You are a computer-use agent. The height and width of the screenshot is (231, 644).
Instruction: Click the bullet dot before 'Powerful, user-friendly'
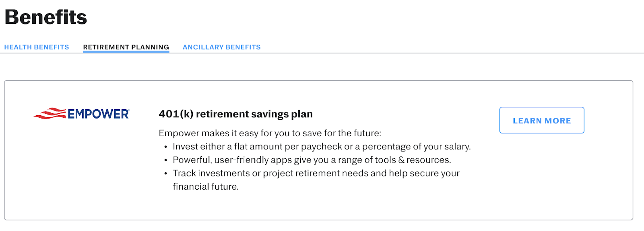165,160
